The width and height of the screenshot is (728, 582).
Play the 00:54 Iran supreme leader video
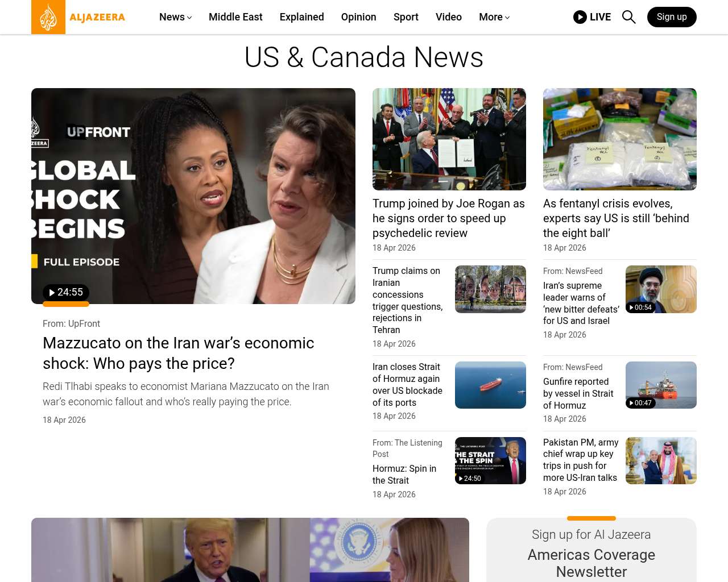pyautogui.click(x=640, y=307)
